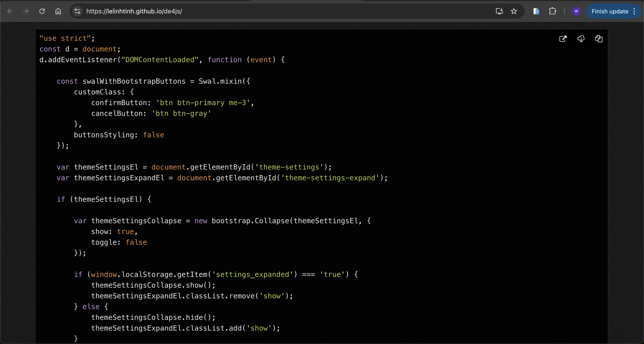Go to the browser home page

point(58,11)
